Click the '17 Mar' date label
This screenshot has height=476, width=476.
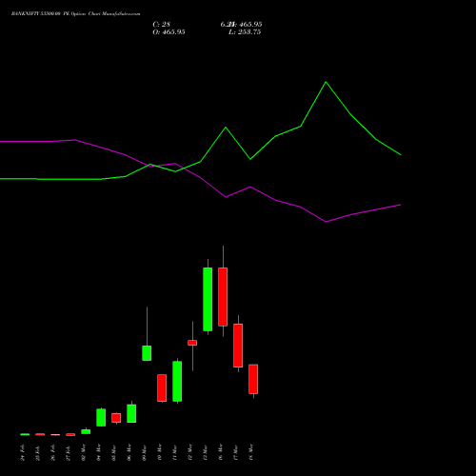[236, 452]
